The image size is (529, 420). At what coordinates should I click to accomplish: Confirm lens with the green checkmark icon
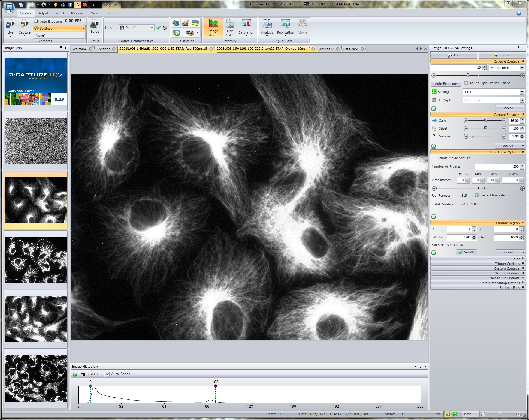[x=159, y=28]
